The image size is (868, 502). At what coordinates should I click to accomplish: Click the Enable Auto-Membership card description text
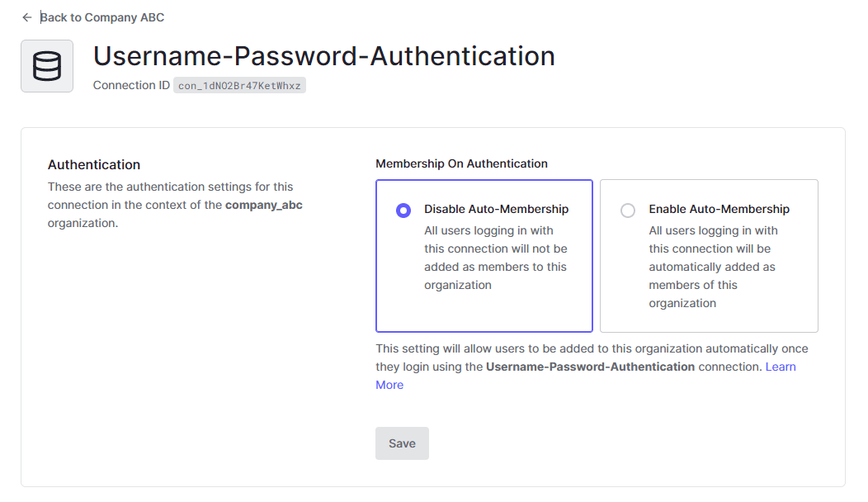[712, 267]
